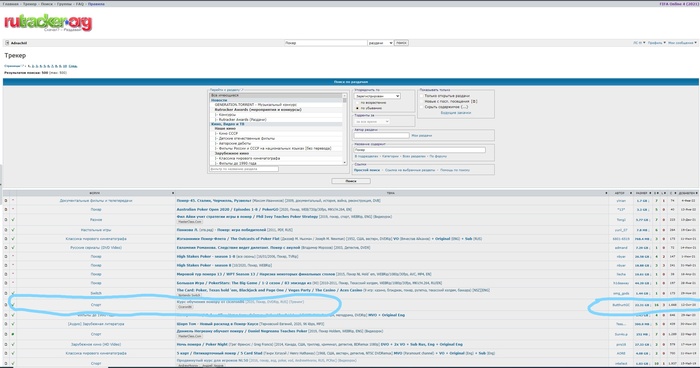Click the 'MasterClass.Com' tag under the Phil Ivey topic
Viewport: 700px width, 368px height.
(190, 222)
